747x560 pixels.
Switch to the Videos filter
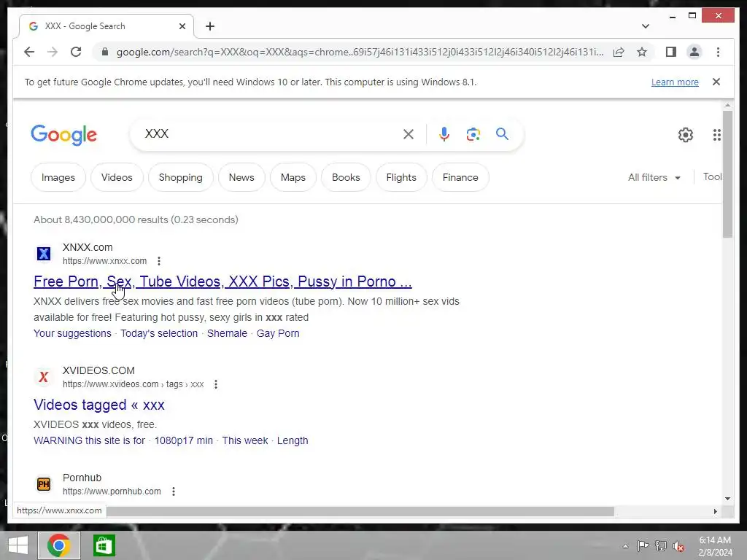coord(117,177)
